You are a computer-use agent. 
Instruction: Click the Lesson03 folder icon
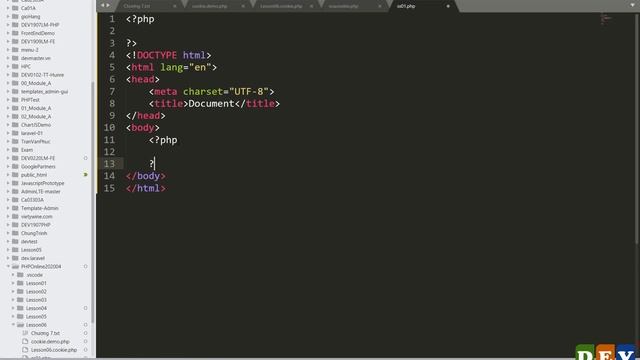click(20, 300)
